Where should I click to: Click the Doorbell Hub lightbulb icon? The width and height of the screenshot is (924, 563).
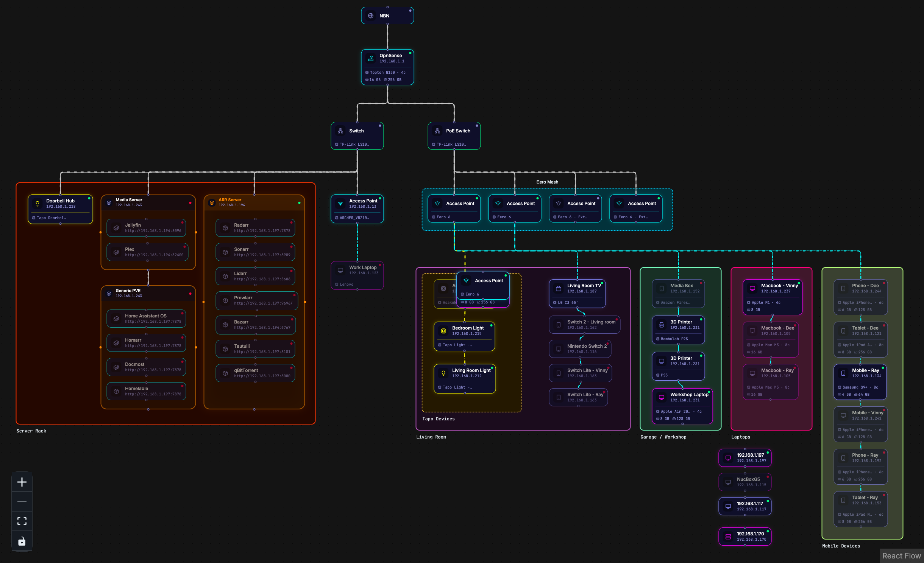37,204
